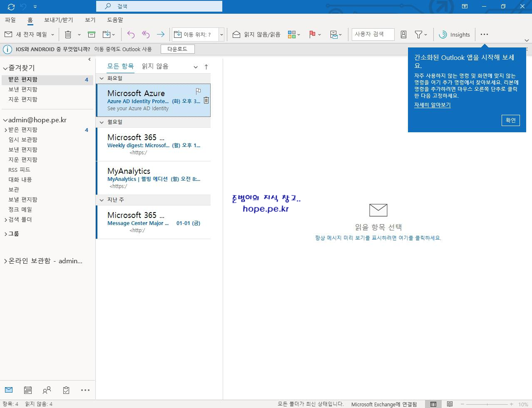Collapse the 즐겨찾기 section
Image resolution: width=532 pixels, height=408 pixels.
(5, 68)
